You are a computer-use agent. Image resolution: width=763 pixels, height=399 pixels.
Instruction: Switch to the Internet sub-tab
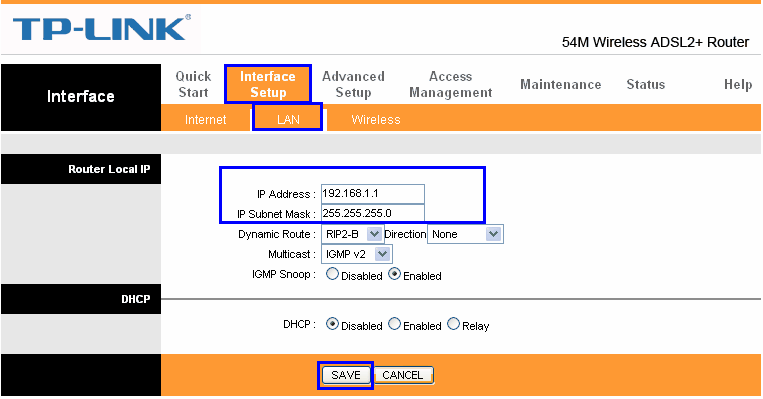pos(205,120)
